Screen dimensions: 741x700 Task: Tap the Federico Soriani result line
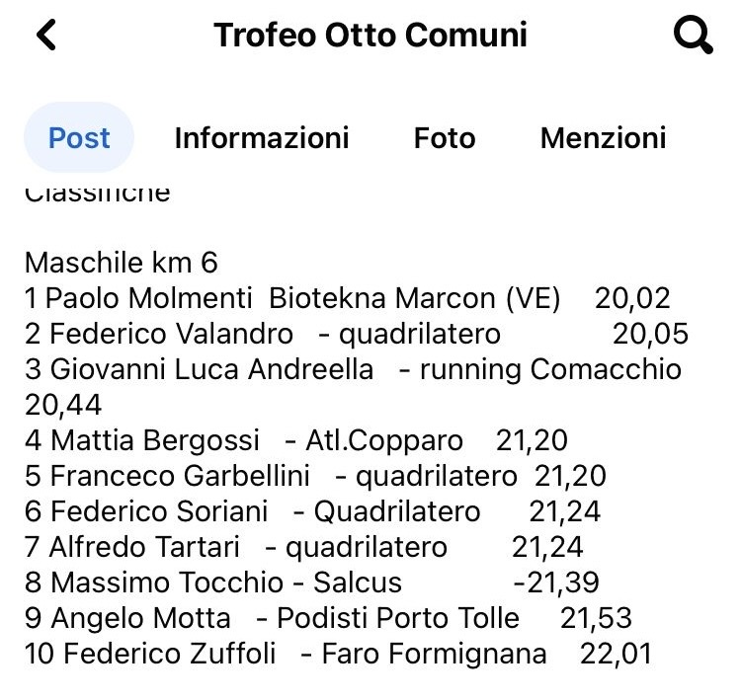312,511
